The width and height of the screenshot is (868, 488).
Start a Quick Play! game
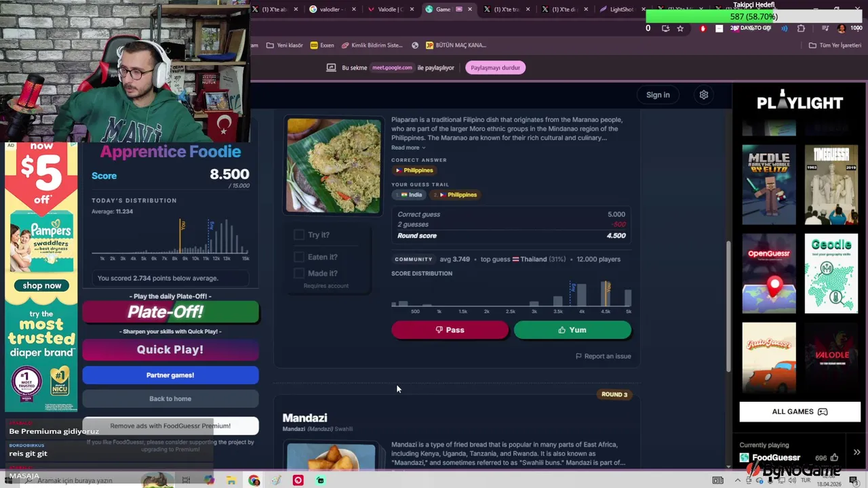click(170, 350)
